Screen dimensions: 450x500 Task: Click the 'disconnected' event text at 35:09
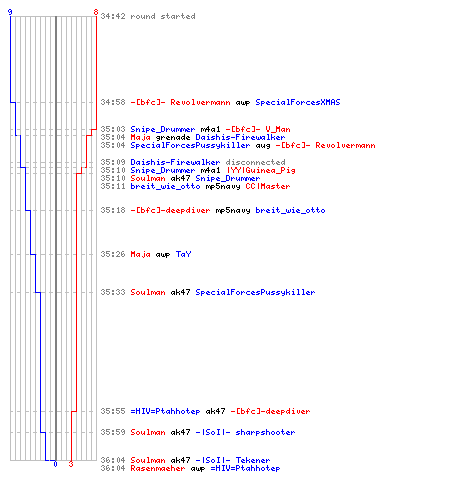point(255,162)
